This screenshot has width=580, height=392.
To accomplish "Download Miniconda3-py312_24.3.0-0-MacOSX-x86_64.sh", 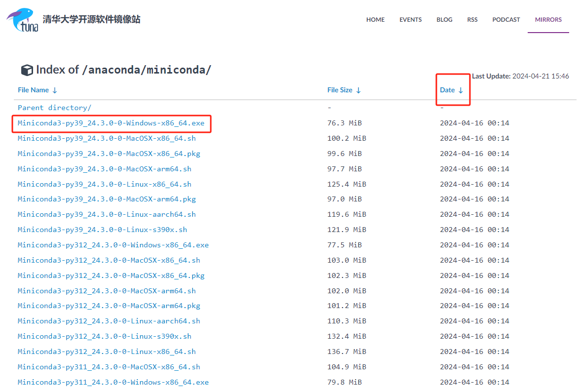I will pos(109,260).
